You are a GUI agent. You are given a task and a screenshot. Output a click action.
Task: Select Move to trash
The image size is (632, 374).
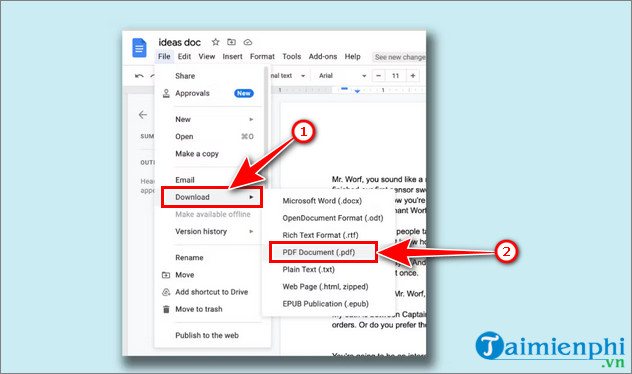tap(199, 310)
